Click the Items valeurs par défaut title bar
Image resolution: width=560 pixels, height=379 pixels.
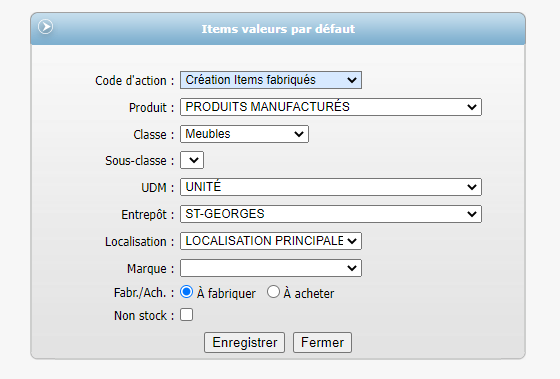pos(278,29)
